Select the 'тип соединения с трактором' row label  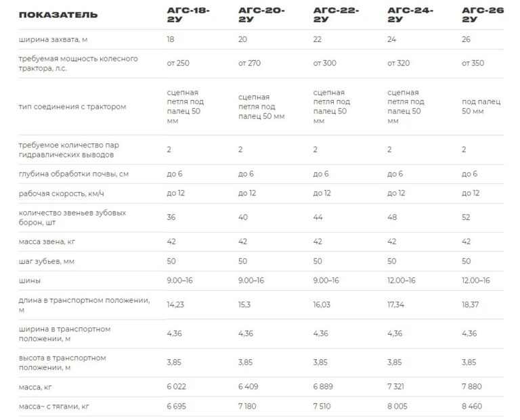[x=72, y=107]
